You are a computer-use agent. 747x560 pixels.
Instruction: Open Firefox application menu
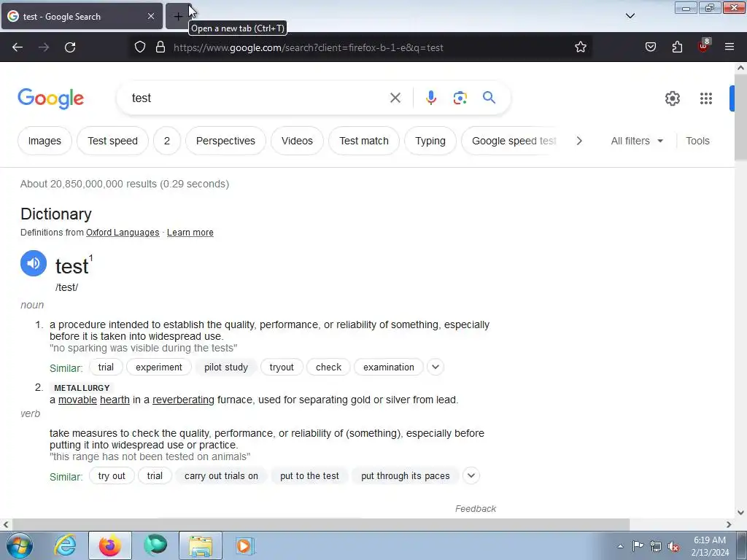tap(729, 47)
